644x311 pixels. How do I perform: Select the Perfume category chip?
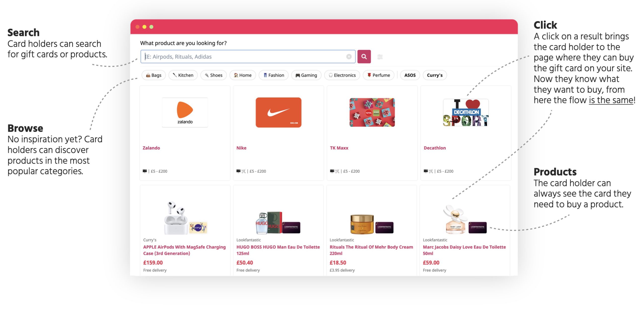[378, 75]
